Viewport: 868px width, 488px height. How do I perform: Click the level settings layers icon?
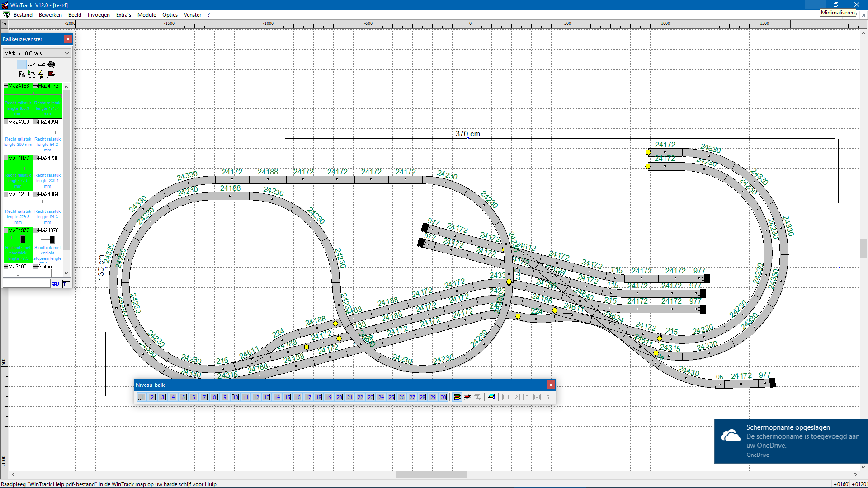pos(492,397)
